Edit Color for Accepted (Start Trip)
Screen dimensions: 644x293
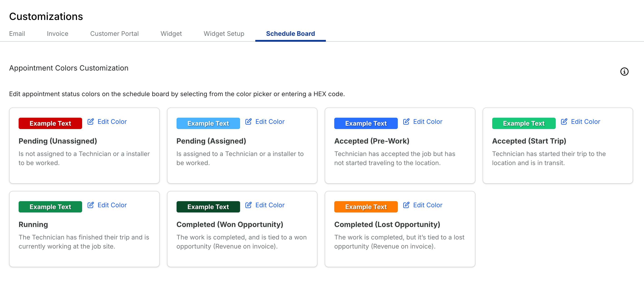pyautogui.click(x=585, y=122)
